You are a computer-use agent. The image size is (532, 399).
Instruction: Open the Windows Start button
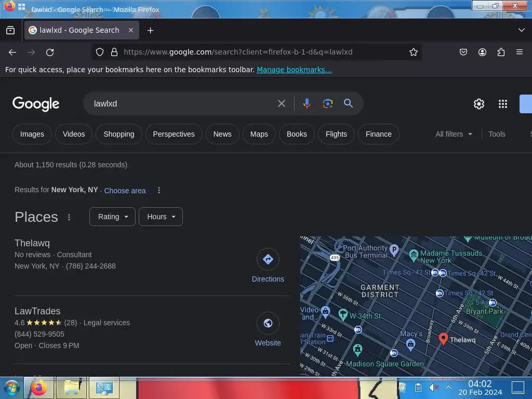point(11,388)
